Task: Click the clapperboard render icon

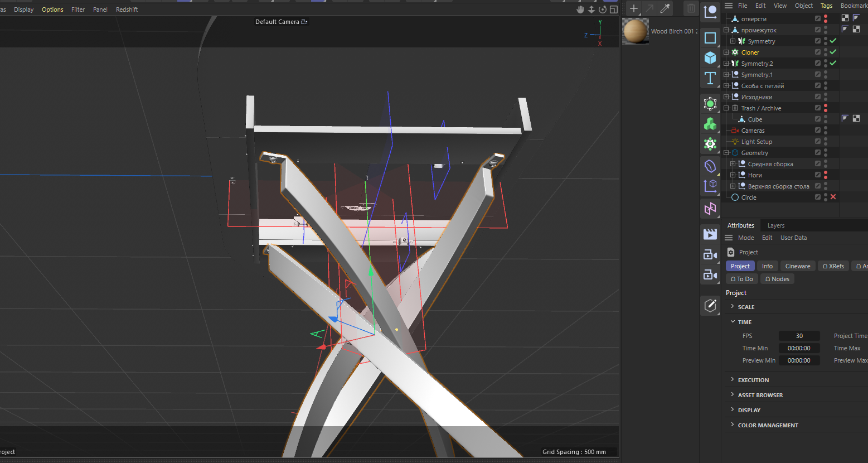Action: point(710,234)
